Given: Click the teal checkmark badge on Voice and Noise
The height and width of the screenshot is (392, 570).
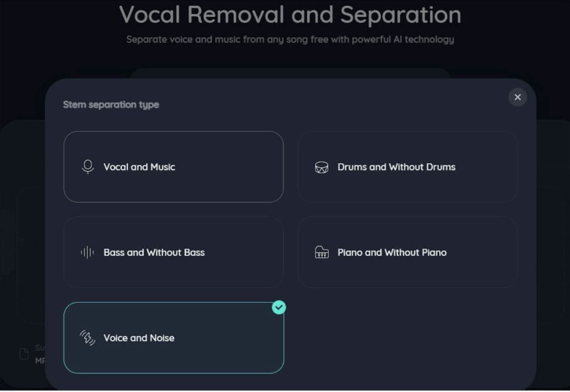Looking at the screenshot, I should click(x=279, y=307).
